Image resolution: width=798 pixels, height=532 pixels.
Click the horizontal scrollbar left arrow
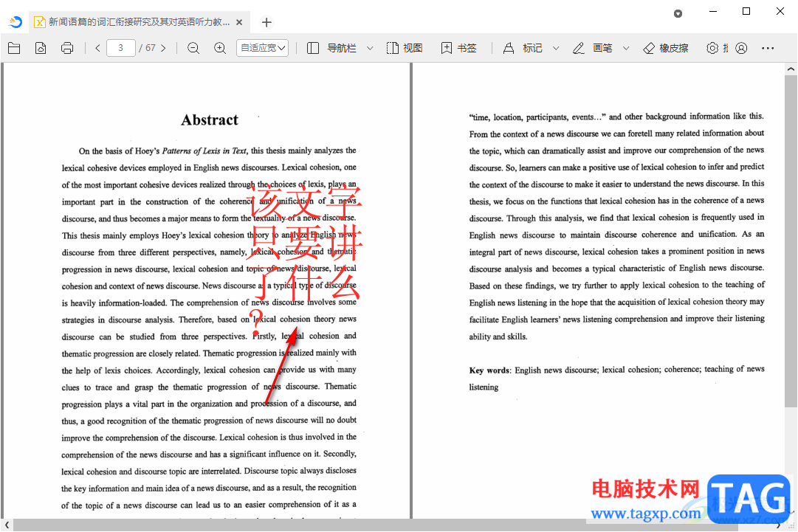click(7, 525)
